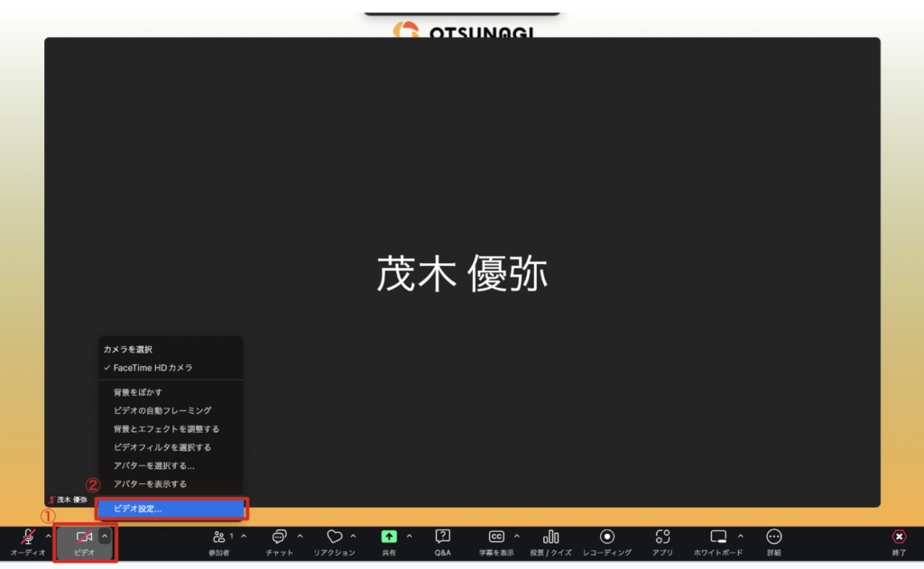
Task: Expand the audio options chevron
Action: (x=48, y=537)
